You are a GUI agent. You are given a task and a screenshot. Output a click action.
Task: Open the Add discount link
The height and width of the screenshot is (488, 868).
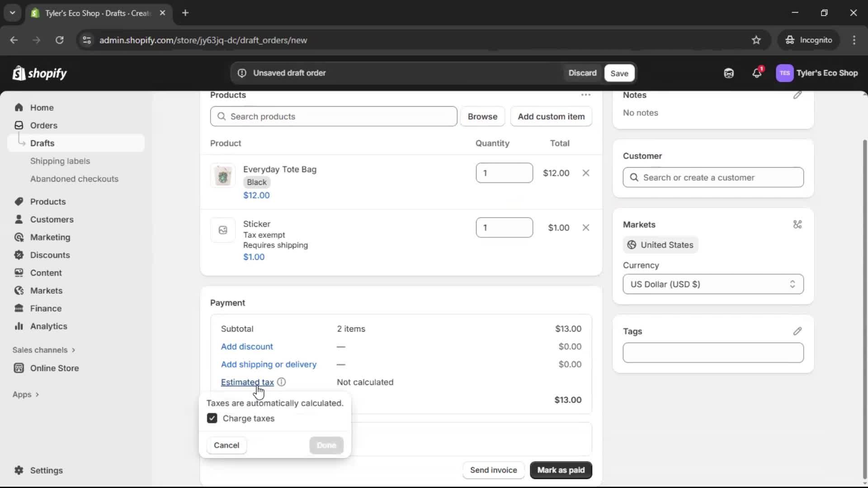tap(247, 346)
